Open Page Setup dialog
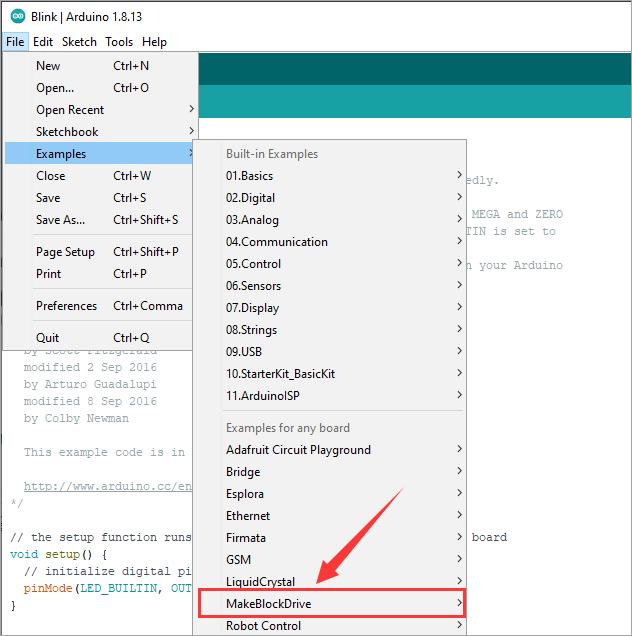 [x=65, y=252]
